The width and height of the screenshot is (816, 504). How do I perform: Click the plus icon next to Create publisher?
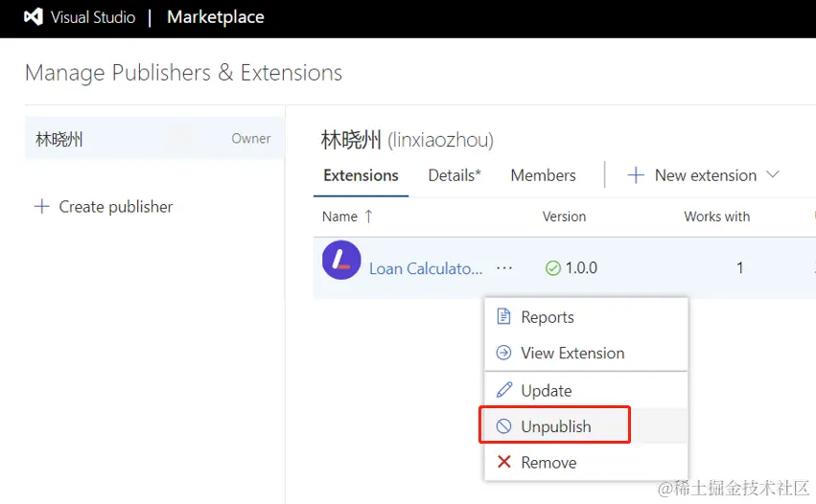coord(41,207)
